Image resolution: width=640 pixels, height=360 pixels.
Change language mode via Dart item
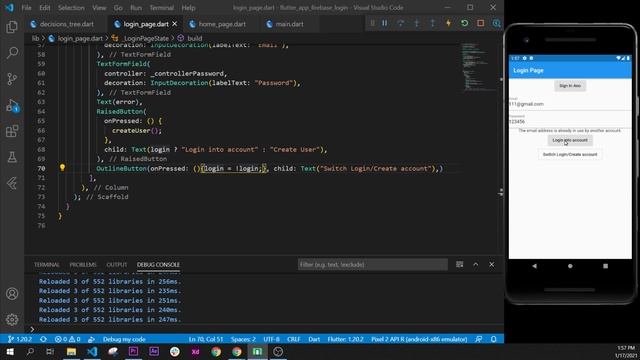coord(314,339)
